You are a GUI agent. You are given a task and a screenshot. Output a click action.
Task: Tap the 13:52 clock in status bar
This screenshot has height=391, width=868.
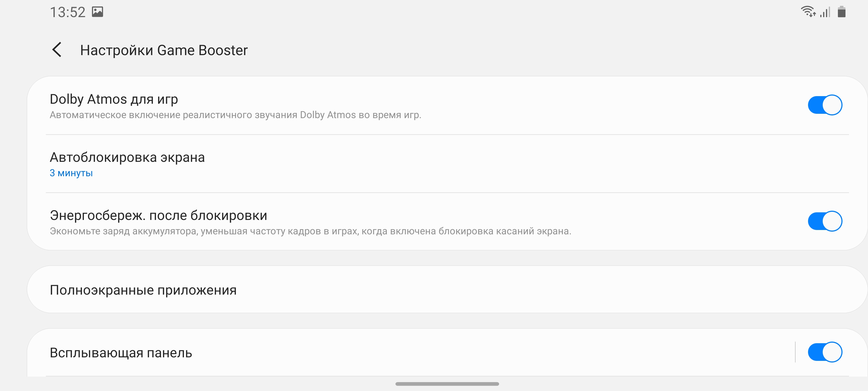coord(68,12)
